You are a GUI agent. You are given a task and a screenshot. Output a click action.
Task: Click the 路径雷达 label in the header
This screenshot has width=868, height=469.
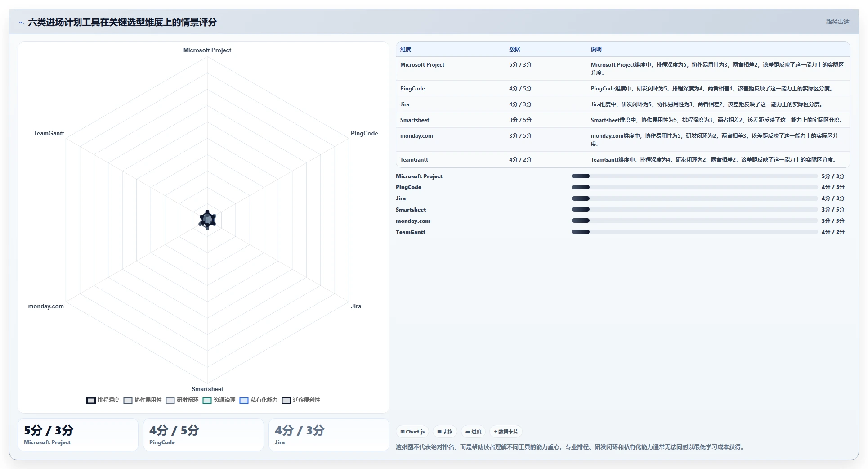click(x=837, y=22)
